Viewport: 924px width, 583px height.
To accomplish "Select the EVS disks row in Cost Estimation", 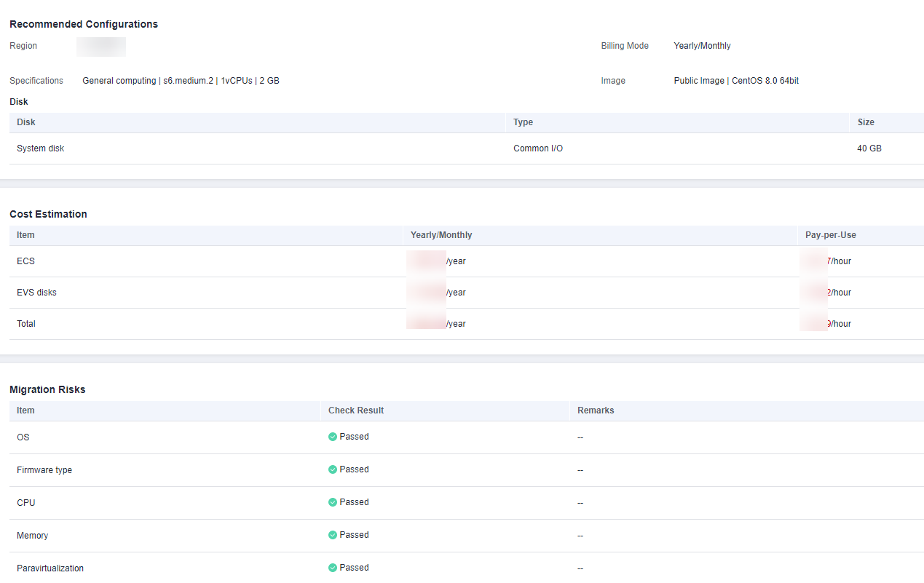I will coord(36,293).
